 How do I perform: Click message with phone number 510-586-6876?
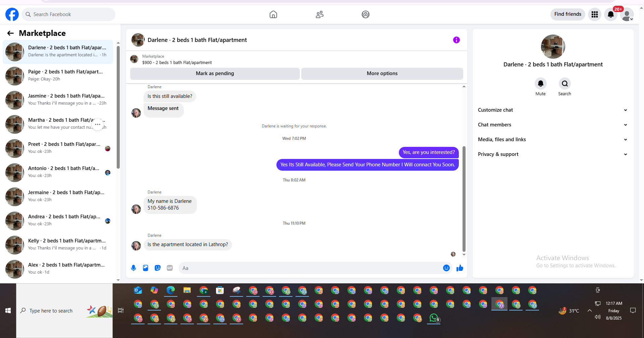click(170, 205)
